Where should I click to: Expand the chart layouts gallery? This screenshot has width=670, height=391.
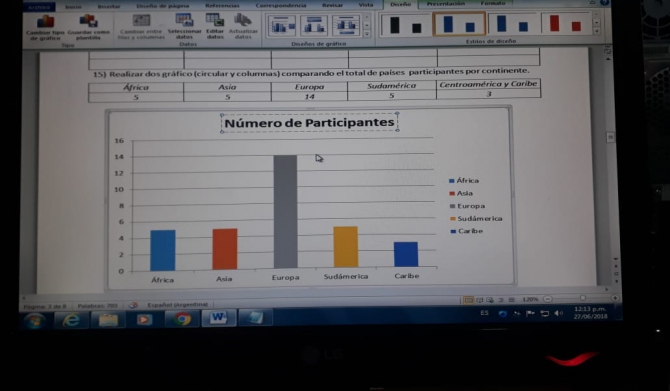coord(367,34)
